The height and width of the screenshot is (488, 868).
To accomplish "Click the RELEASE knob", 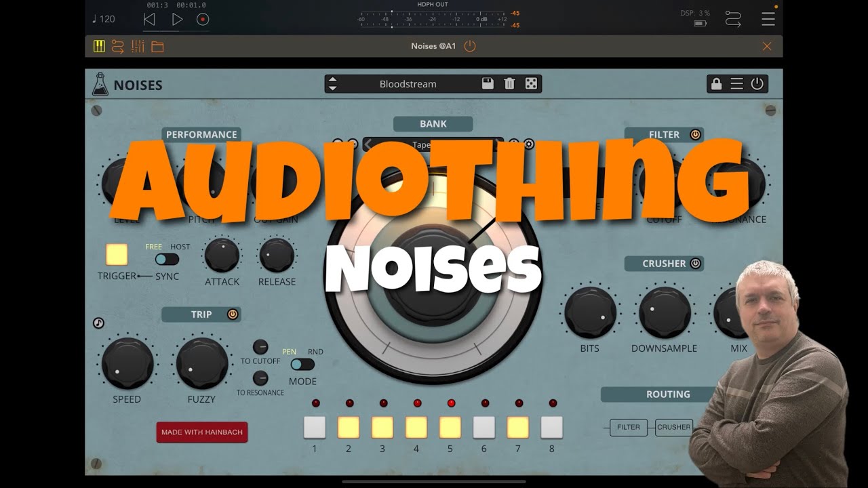I will pos(277,255).
